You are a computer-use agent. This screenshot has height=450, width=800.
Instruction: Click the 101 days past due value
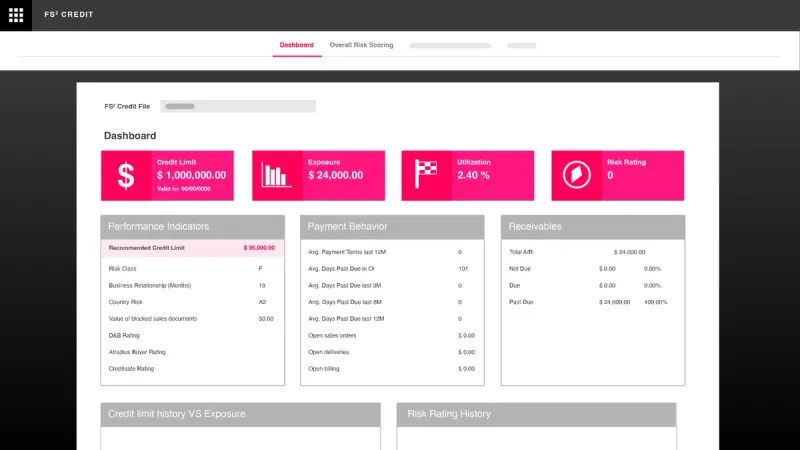pyautogui.click(x=463, y=268)
